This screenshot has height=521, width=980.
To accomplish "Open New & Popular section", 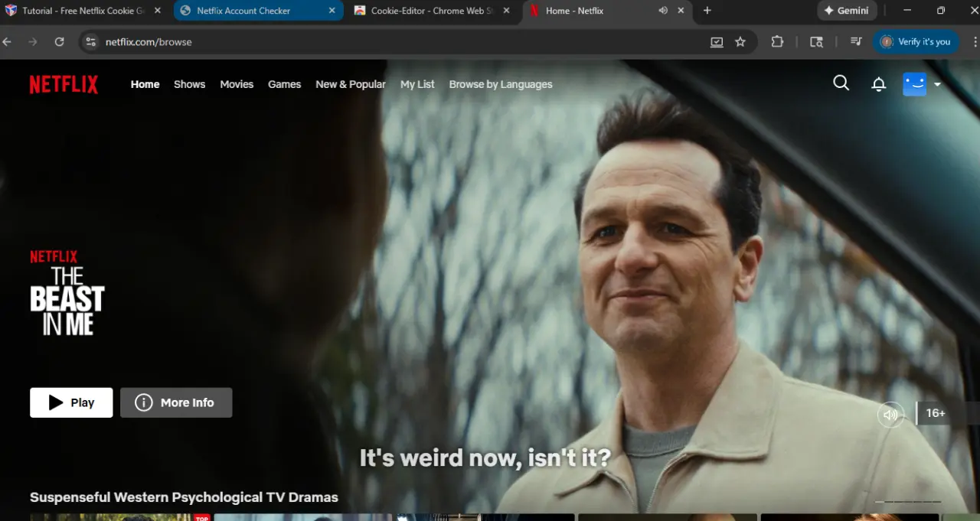I will 351,84.
